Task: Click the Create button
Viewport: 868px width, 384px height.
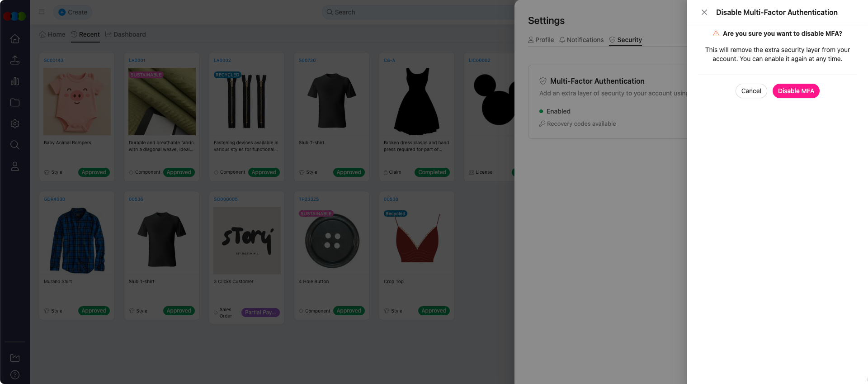Action: [x=73, y=12]
